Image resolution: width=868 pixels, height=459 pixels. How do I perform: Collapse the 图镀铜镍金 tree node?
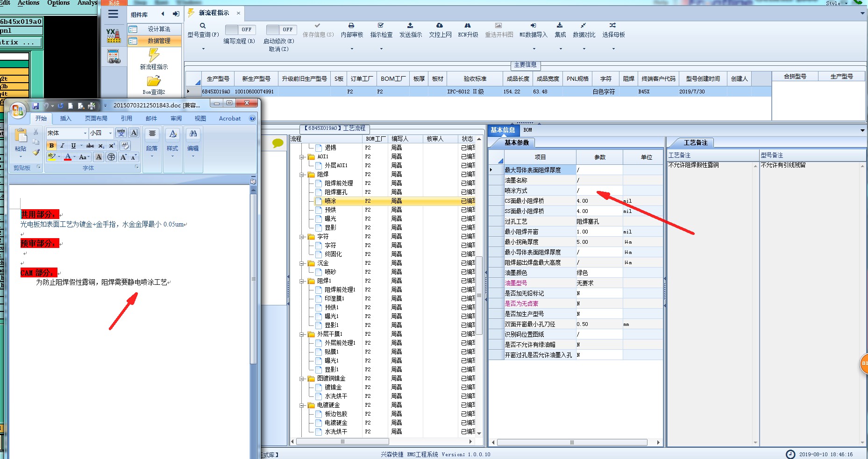(302, 379)
